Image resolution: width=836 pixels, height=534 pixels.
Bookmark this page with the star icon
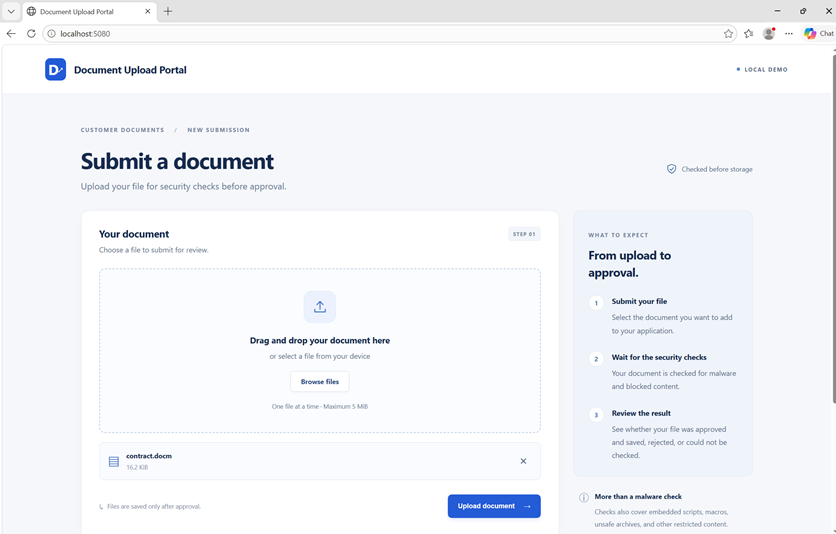[x=728, y=34]
